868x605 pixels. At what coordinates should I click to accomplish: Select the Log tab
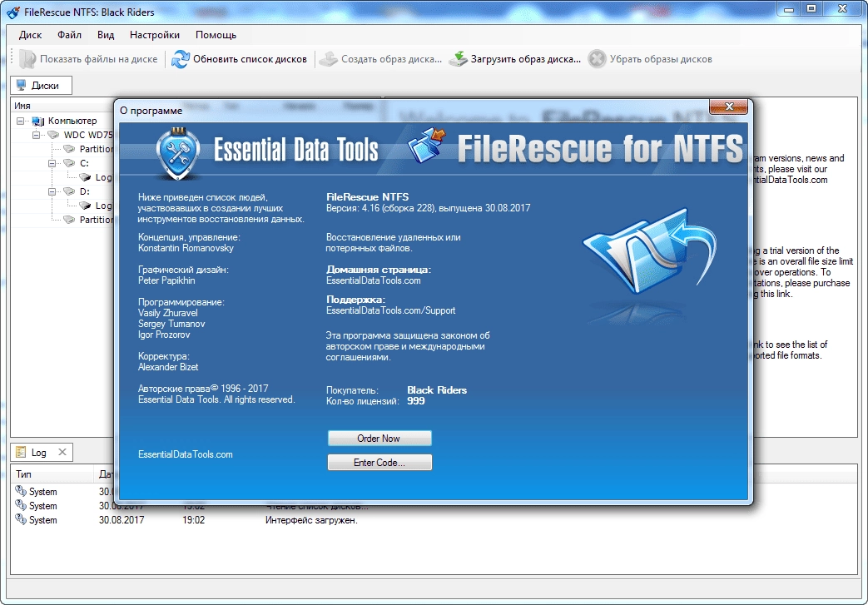(42, 452)
